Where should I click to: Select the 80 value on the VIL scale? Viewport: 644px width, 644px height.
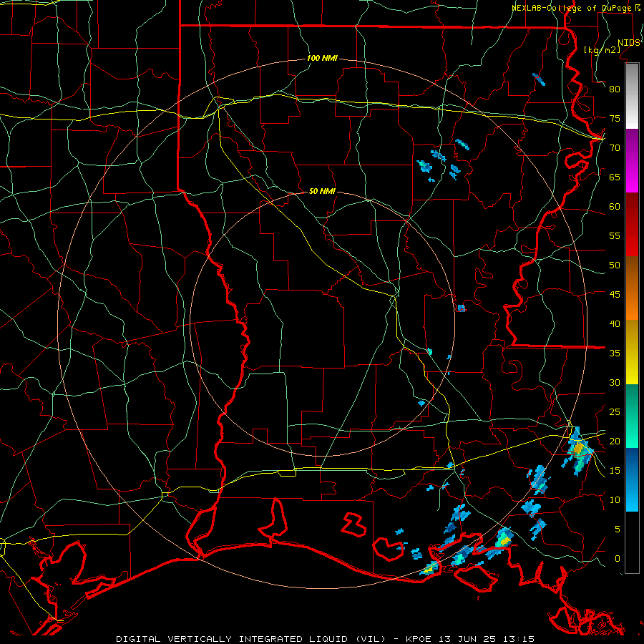[615, 89]
